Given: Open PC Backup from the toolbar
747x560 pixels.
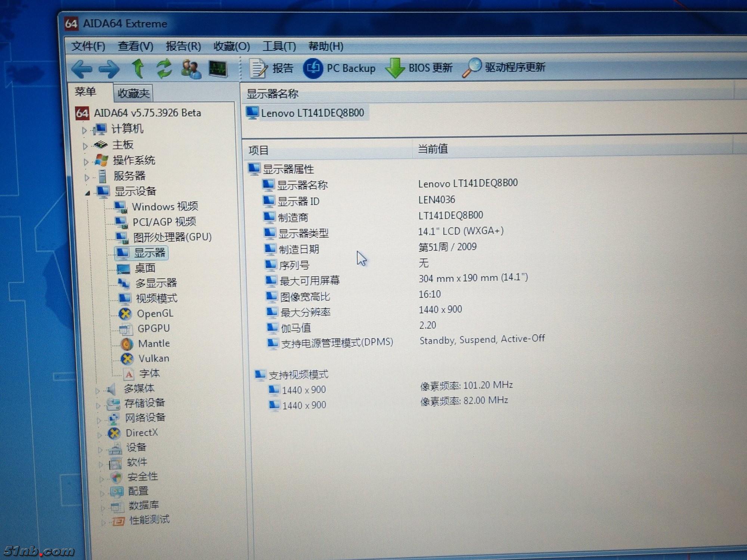Looking at the screenshot, I should pyautogui.click(x=339, y=68).
